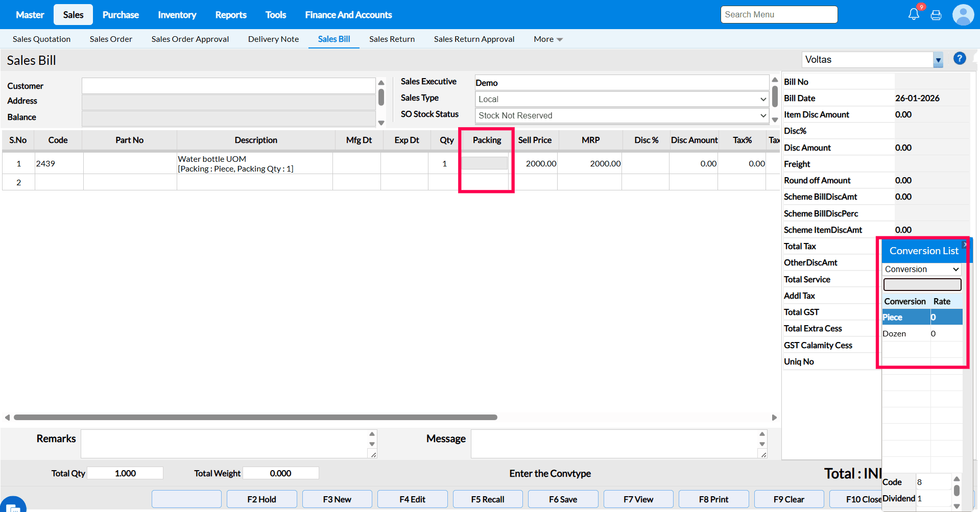Viewport: 980px width, 512px height.
Task: Open the Sales Type dropdown
Action: (622, 99)
